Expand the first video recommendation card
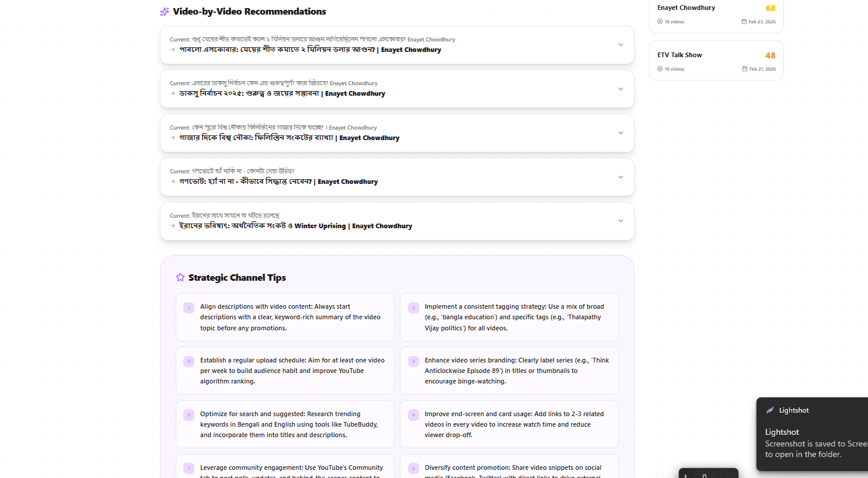 (621, 44)
